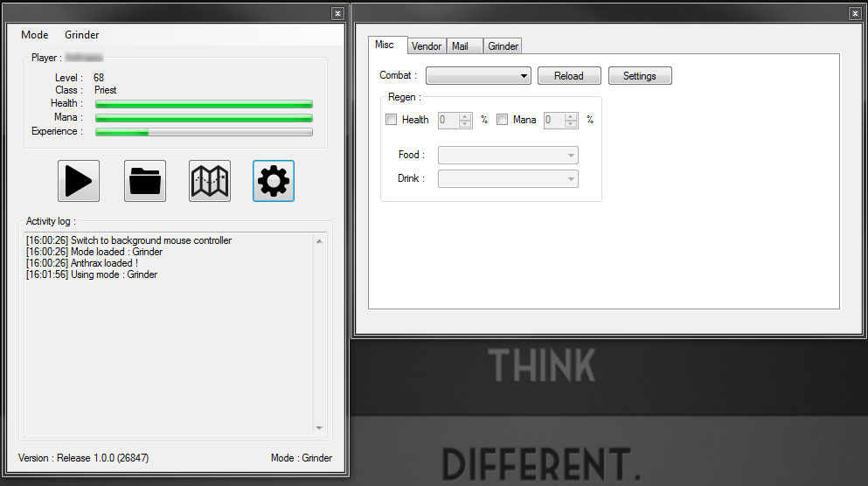
Task: Click the Health percent input field
Action: pos(448,121)
